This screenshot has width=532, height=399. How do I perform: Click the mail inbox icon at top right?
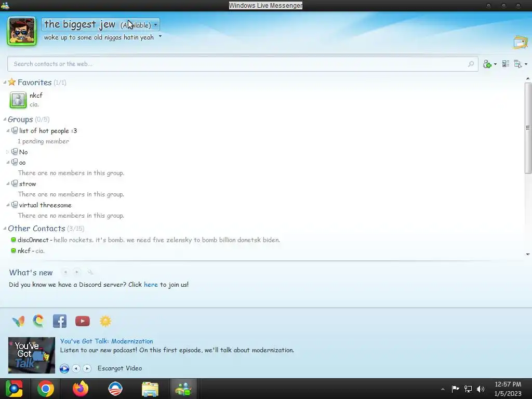[x=521, y=43]
